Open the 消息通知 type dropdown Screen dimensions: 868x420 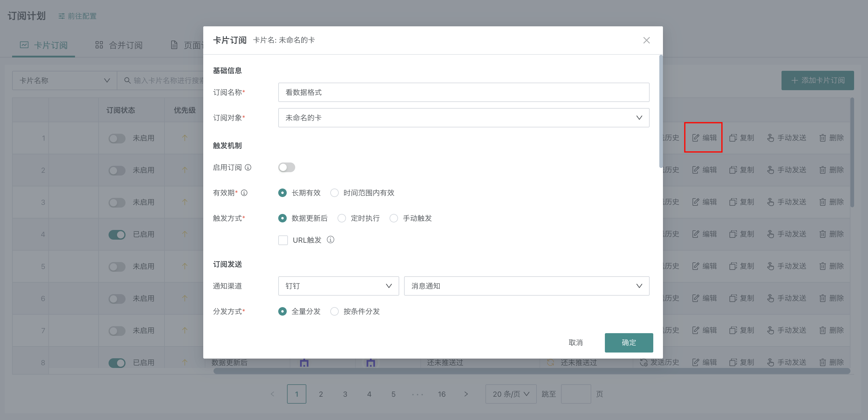(526, 286)
